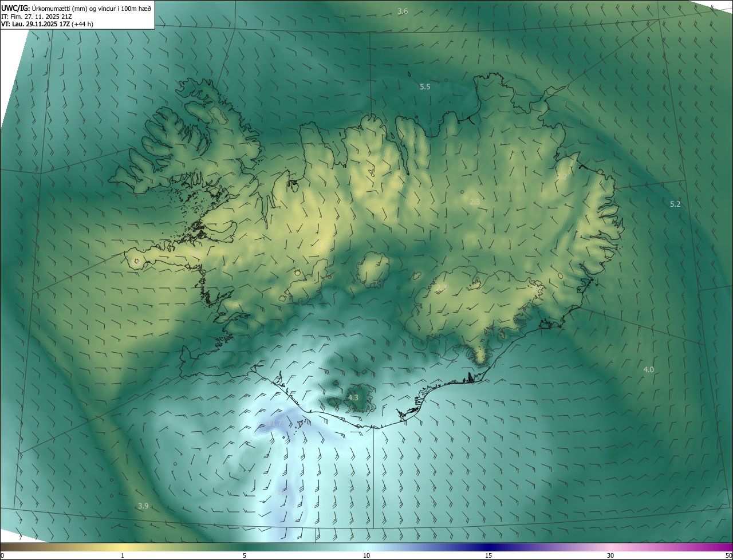This screenshot has width=733, height=560.
Task: Click the '1' tick label on the color scale
Action: click(x=123, y=555)
